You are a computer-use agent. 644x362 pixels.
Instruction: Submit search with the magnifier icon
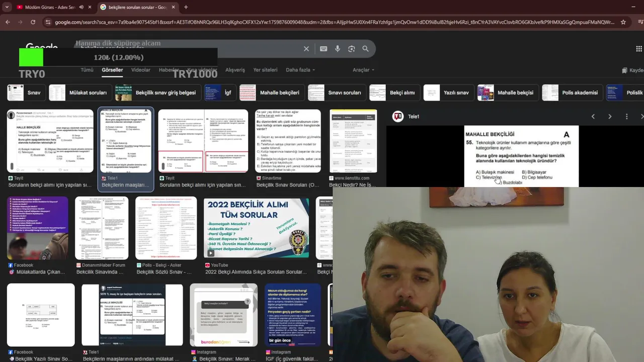coord(366,49)
